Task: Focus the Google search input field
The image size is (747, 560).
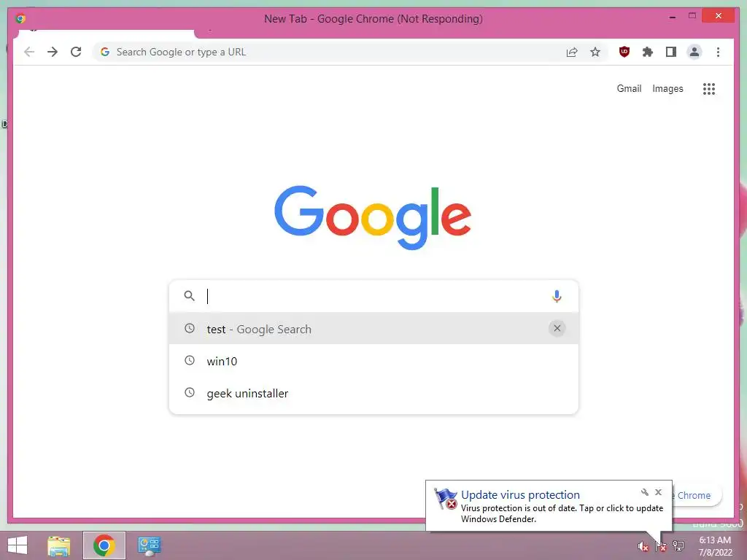Action: coord(374,296)
